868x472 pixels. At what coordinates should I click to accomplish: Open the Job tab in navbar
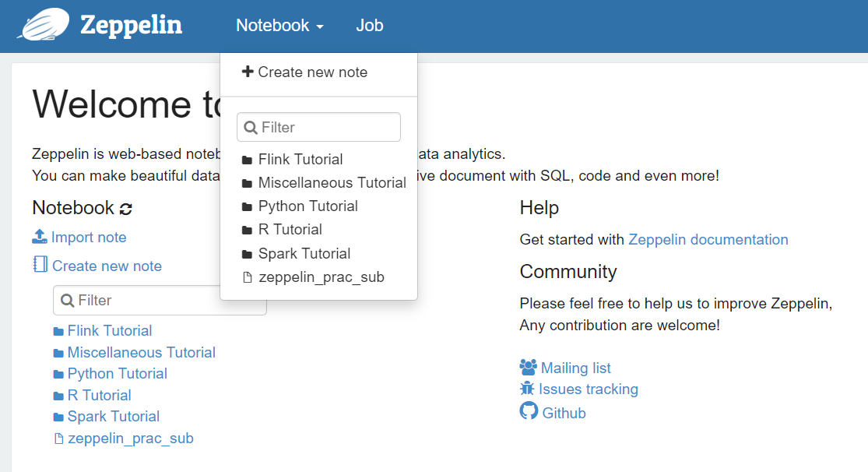(x=369, y=26)
